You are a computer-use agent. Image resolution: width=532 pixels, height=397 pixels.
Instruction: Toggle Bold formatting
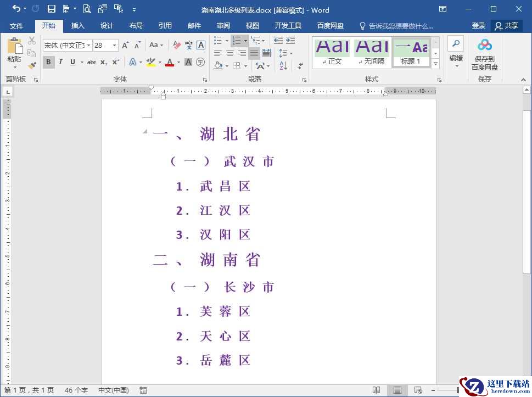pyautogui.click(x=48, y=62)
